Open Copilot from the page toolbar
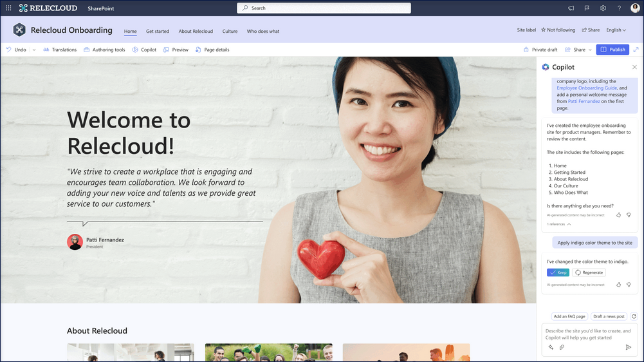Viewport: 644px width, 362px height. click(x=144, y=50)
